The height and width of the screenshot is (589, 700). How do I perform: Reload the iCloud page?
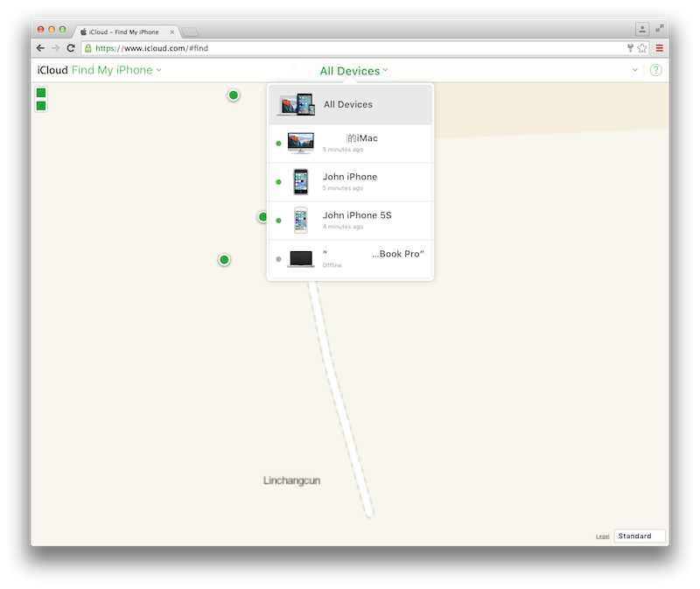(71, 48)
